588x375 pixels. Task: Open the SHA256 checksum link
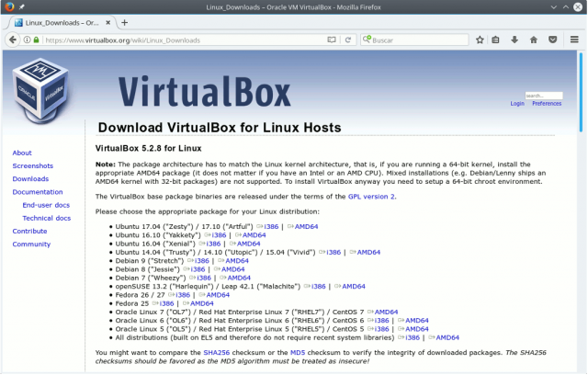217,353
